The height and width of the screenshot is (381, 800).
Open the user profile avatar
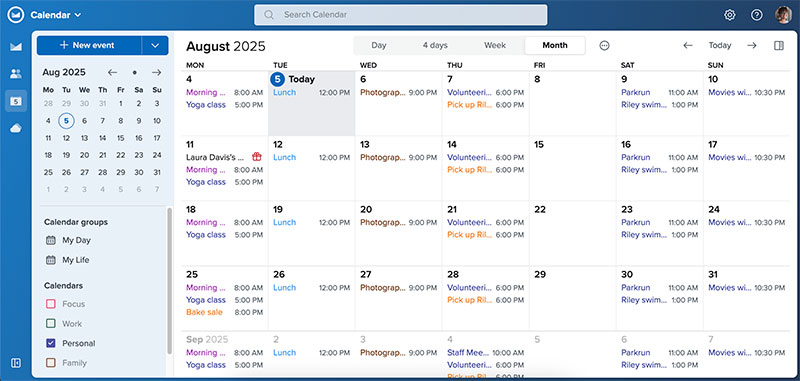pyautogui.click(x=783, y=15)
